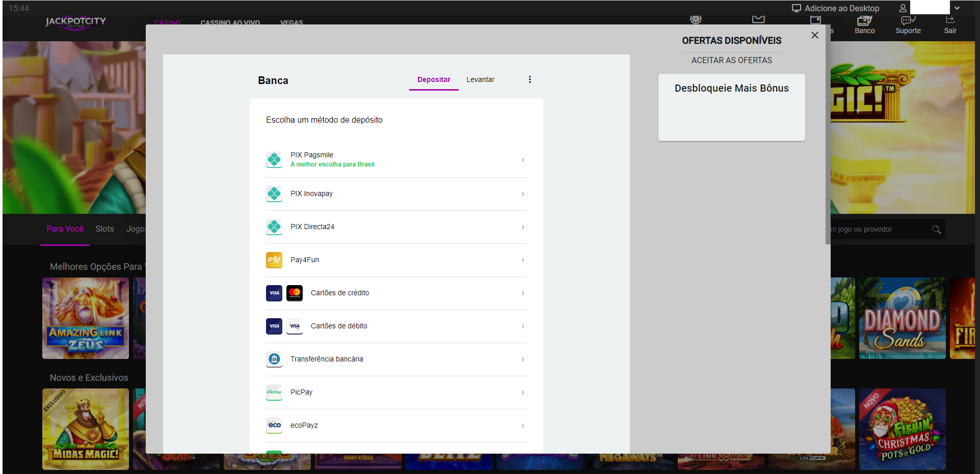Viewport: 980px width, 474px height.
Task: Expand the PIX Directa24 option chevron
Action: pos(523,227)
